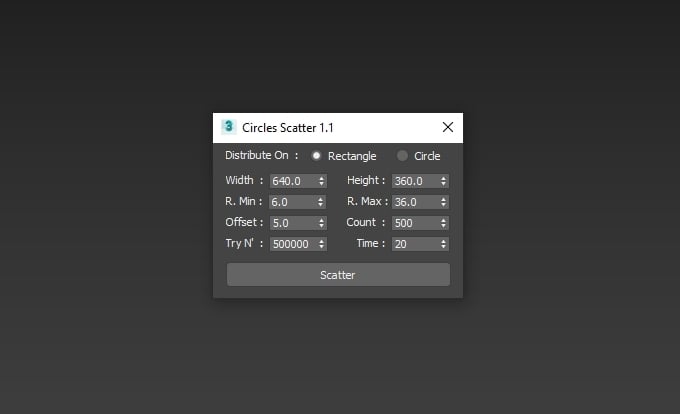Screen dimensions: 680x414
Task: Click the Width value field
Action: coord(292,181)
